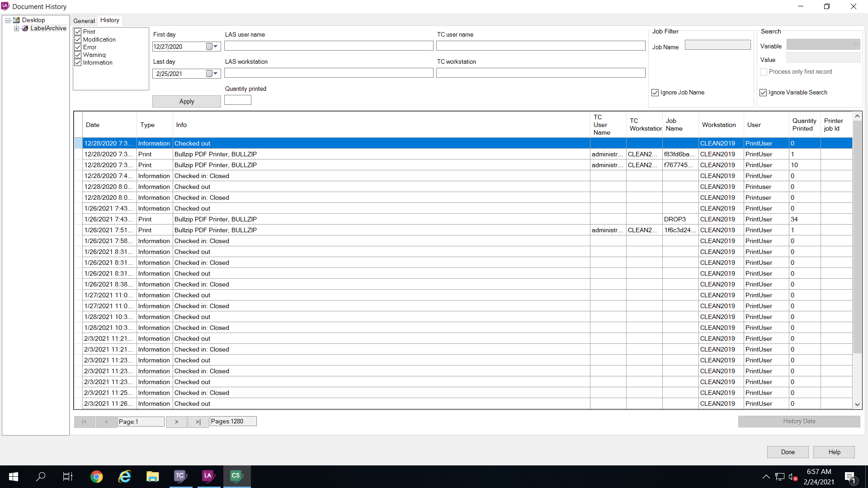Click the Last day calendar icon
This screenshot has height=488, width=868.
point(208,74)
